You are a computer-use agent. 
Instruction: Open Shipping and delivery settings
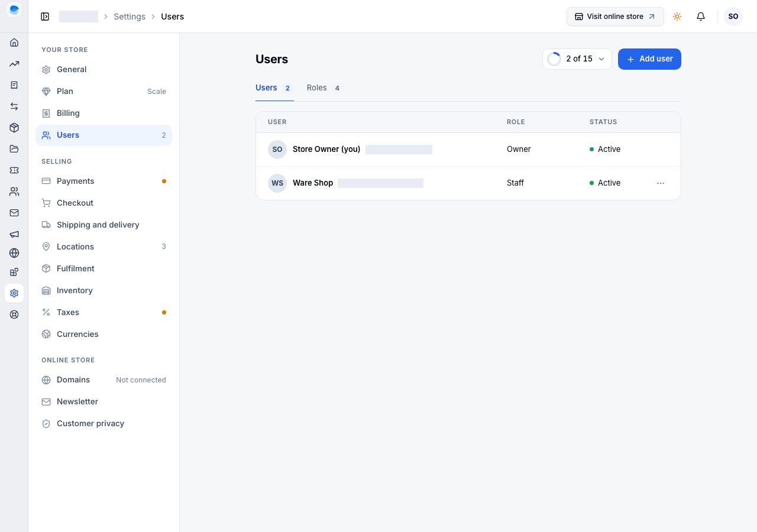[x=103, y=225]
